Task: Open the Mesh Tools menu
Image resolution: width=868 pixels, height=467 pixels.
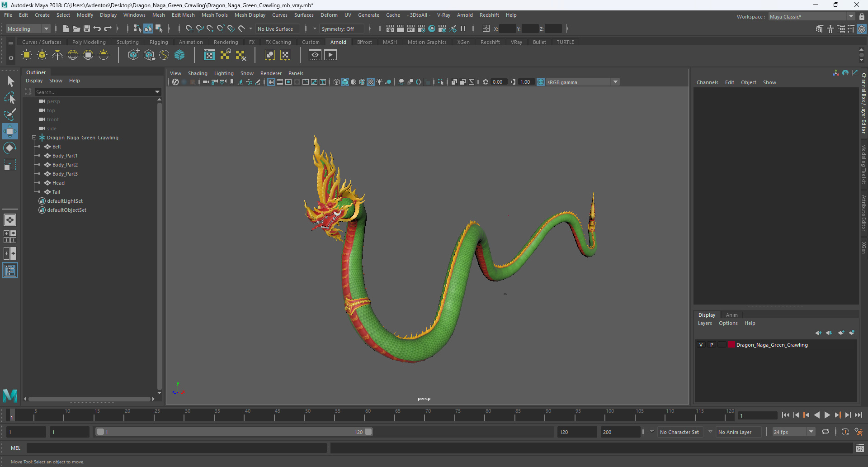Action: pyautogui.click(x=215, y=15)
